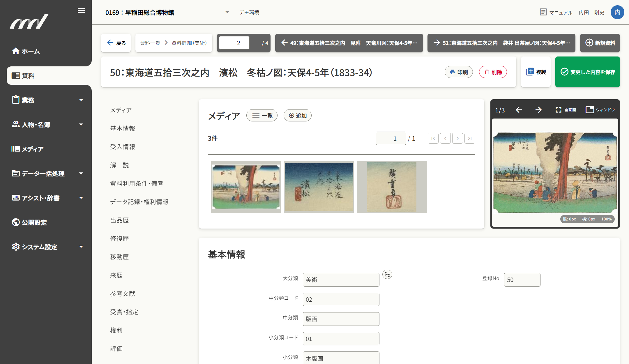
Task: Save changes with 変更した内容を保存
Action: (587, 72)
